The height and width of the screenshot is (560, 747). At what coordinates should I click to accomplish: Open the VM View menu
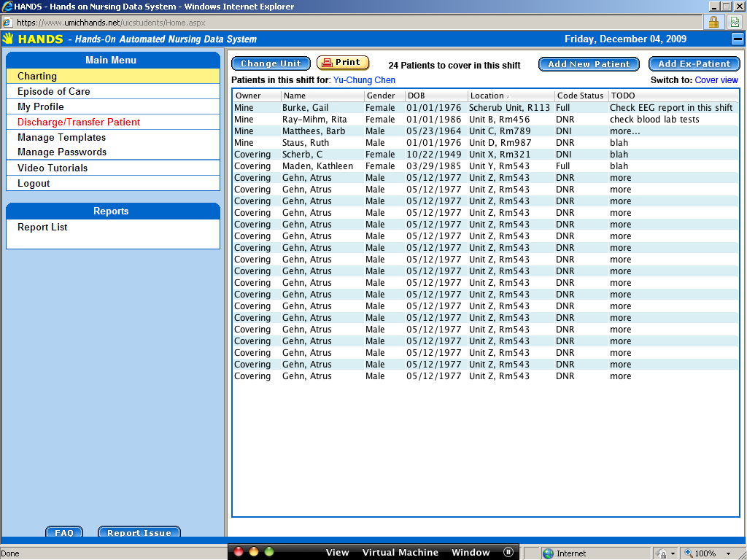click(x=337, y=553)
